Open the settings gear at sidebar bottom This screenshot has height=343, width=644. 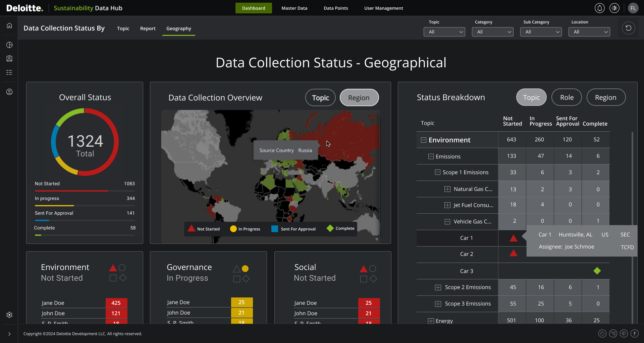9,315
